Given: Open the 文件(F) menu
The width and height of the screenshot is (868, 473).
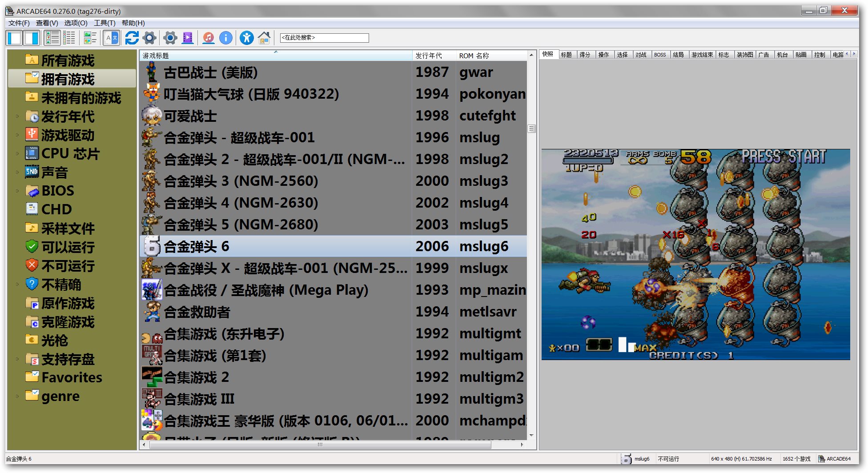Looking at the screenshot, I should click(x=19, y=23).
